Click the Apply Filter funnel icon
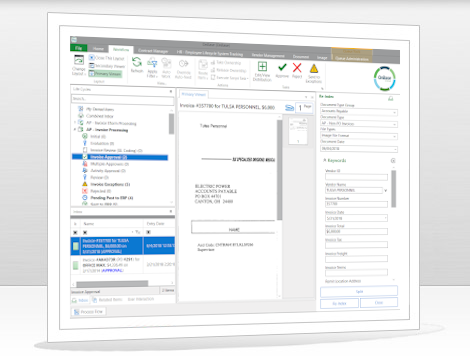Image resolution: width=470 pixels, height=360 pixels. 152,63
